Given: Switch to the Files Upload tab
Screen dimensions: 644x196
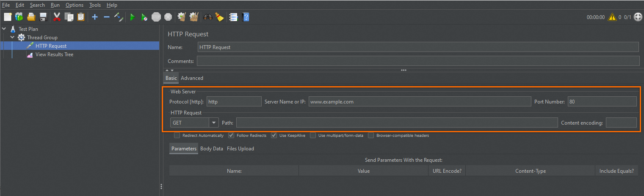Looking at the screenshot, I should [240, 149].
